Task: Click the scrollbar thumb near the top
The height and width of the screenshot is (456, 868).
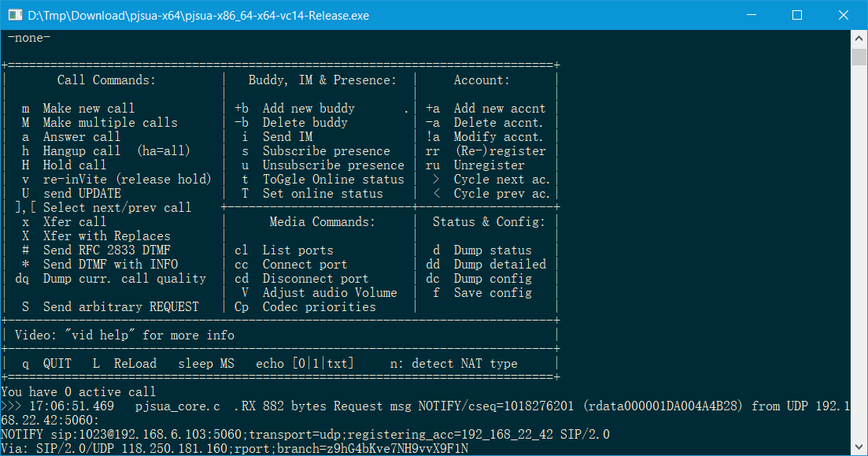Action: (x=859, y=57)
